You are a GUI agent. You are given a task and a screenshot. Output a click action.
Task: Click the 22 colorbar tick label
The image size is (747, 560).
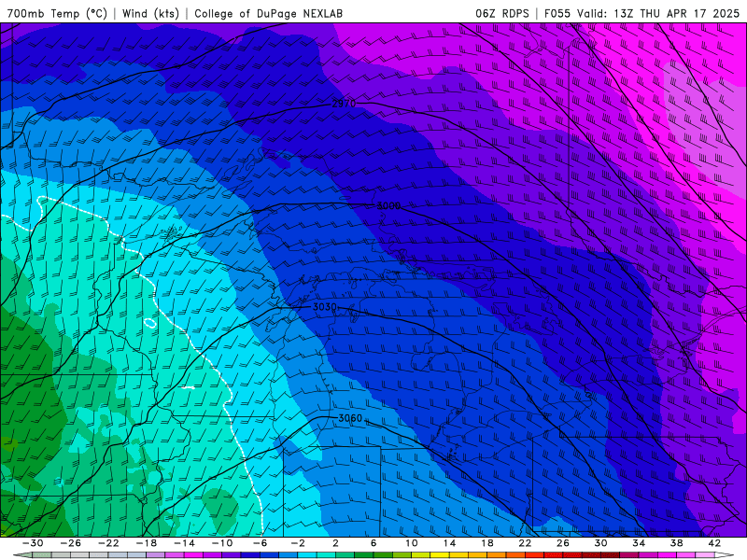click(x=525, y=543)
